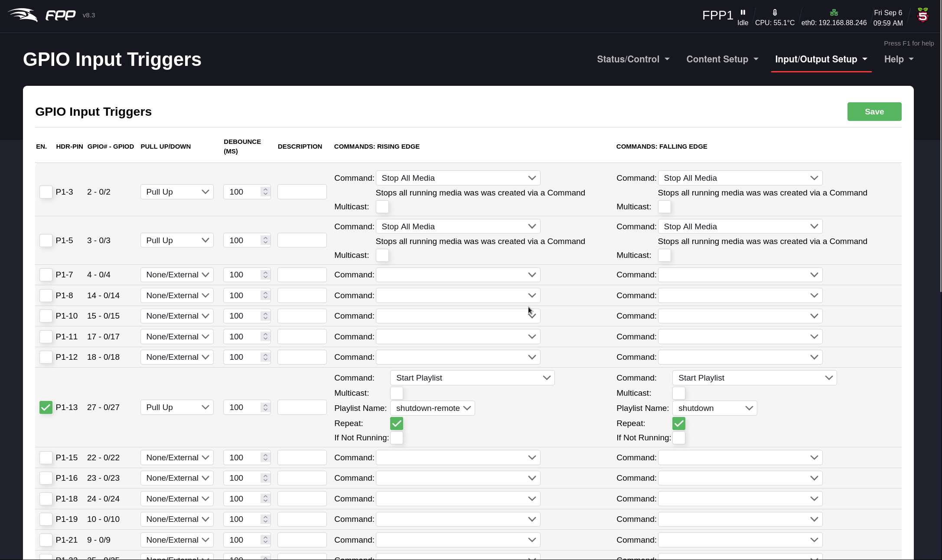Viewport: 942px width, 560px height.
Task: Increase the P1-3 debounce stepper value
Action: (265, 189)
